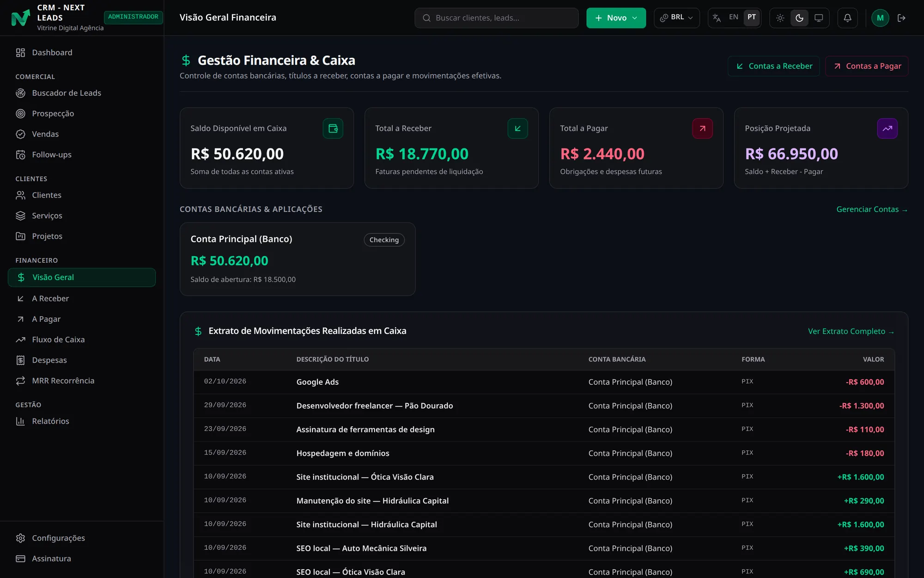Go to Fluxo de Caixa
Screen dimensions: 924x578
pos(82,340)
